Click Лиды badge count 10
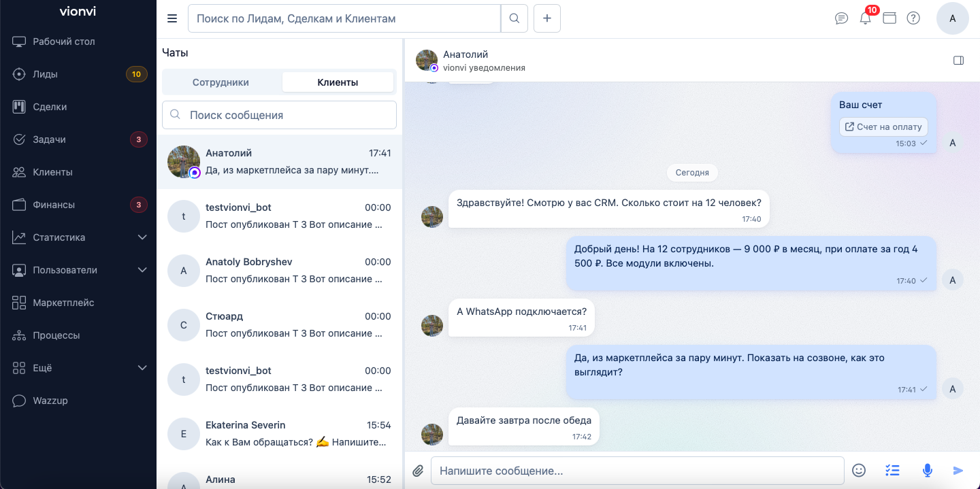Screen dimensions: 980x489 [x=137, y=74]
